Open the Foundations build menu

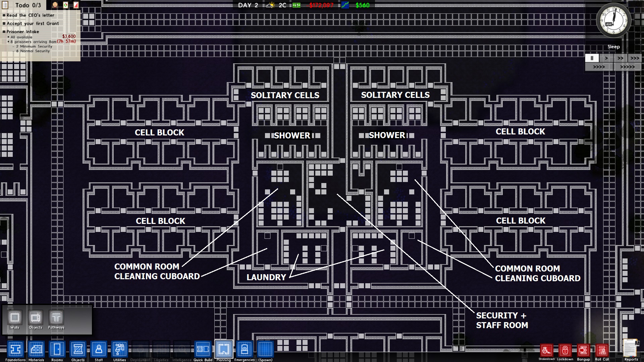point(15,349)
